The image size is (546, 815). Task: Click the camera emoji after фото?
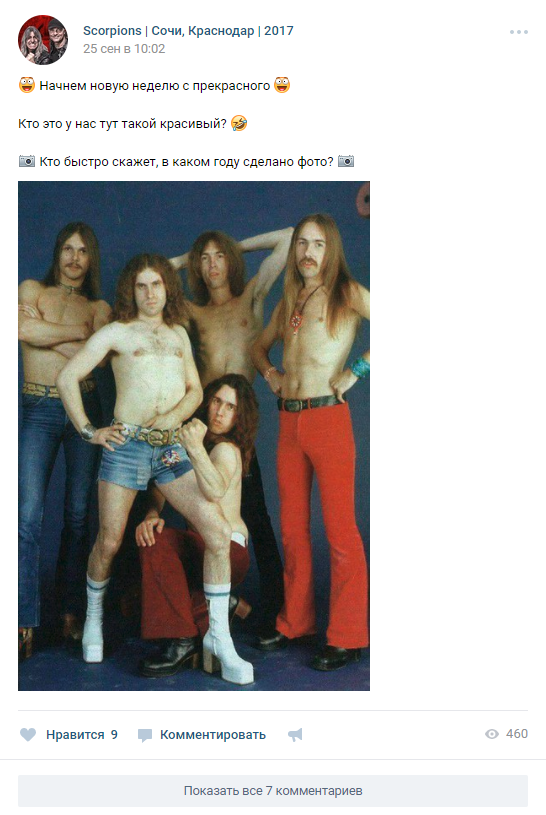[x=346, y=161]
